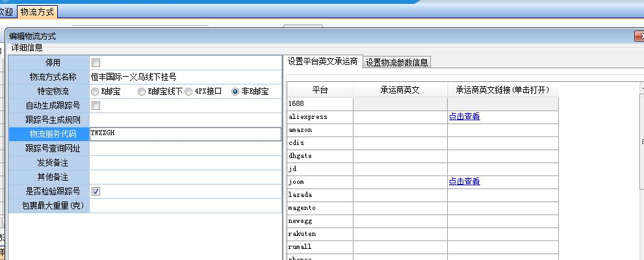
Task: Click 承运商英文 cell for lazada
Action: (x=400, y=195)
